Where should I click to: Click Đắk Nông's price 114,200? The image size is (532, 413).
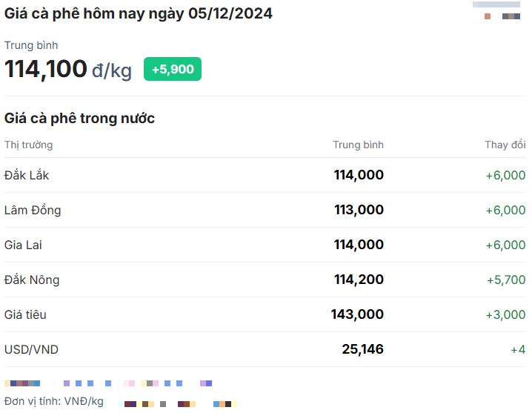point(359,280)
